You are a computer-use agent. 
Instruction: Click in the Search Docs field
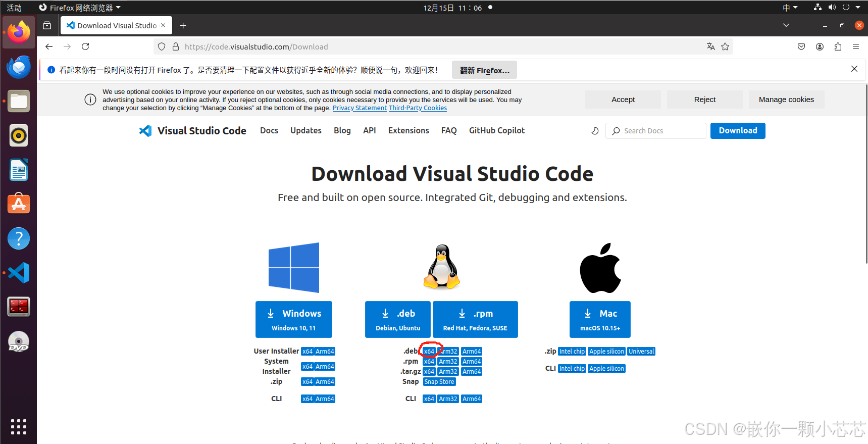655,131
